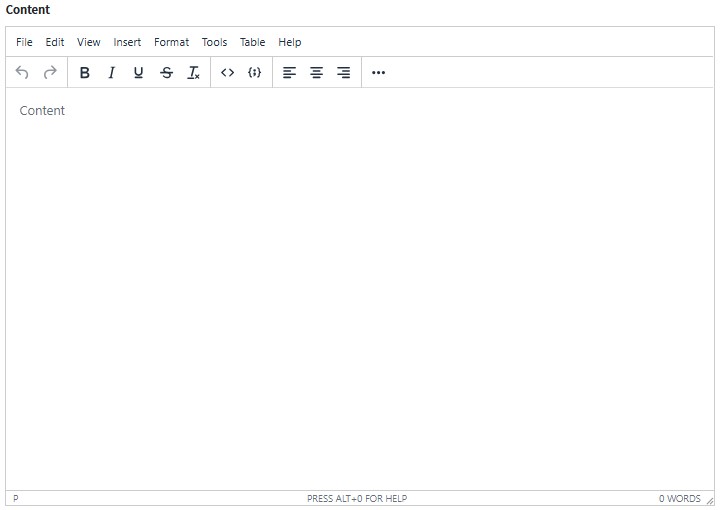Toggle Underline formatting
The image size is (721, 510).
[139, 73]
